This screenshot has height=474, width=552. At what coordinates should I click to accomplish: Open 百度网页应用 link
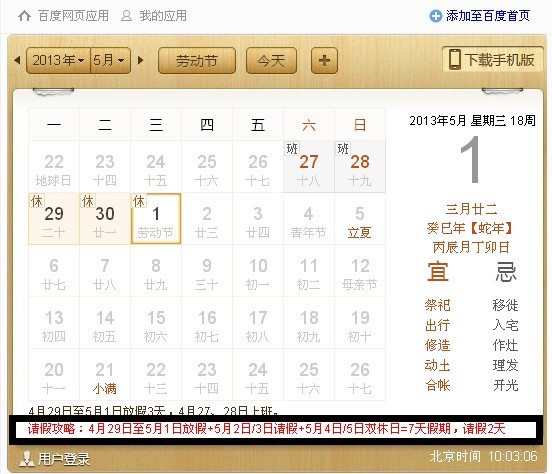(74, 16)
